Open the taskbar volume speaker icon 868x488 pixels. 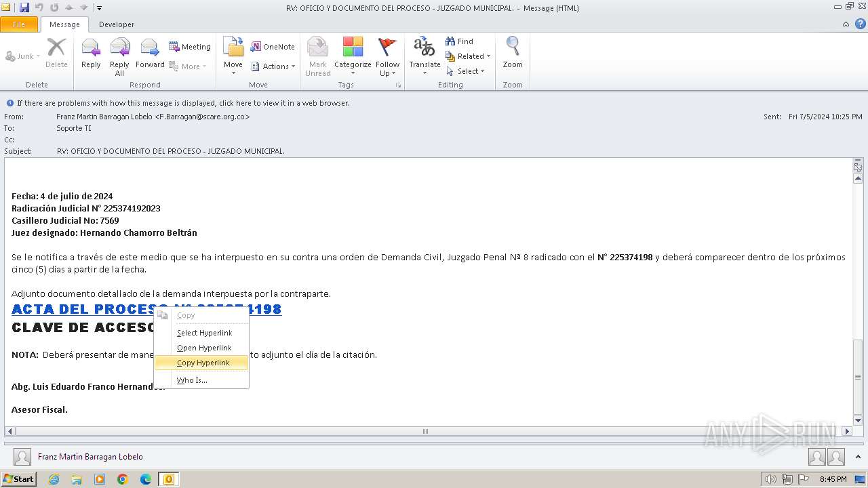click(771, 479)
